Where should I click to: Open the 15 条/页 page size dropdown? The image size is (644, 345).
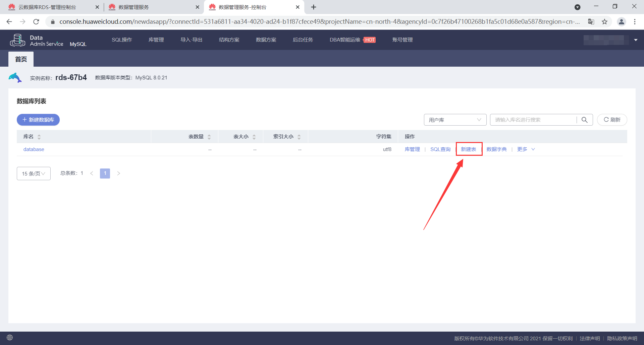coord(34,174)
